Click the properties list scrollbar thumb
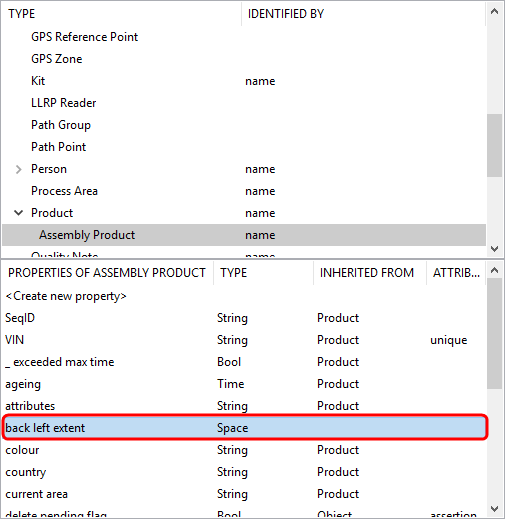 (495, 334)
